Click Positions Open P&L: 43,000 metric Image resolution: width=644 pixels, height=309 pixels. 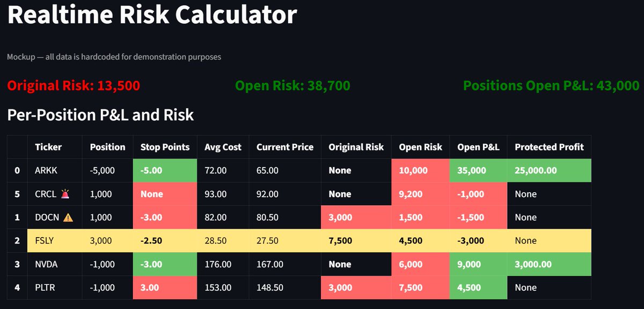pos(551,85)
